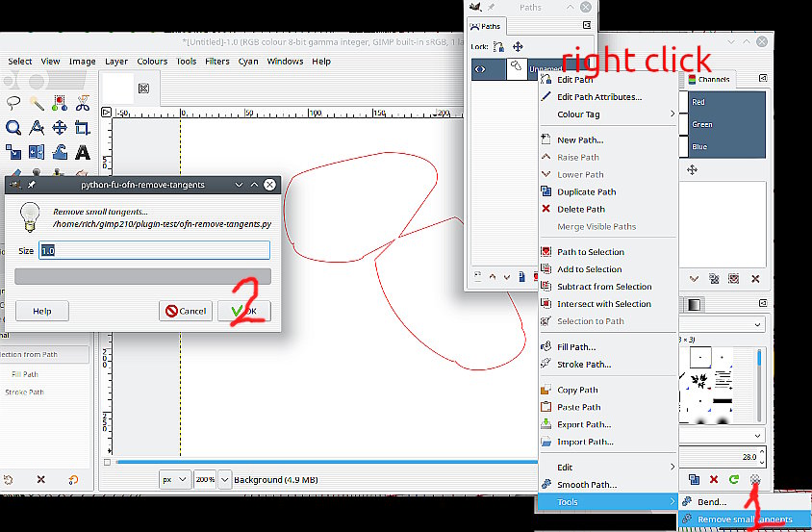Image resolution: width=812 pixels, height=532 pixels.
Task: Click duplicate channel icon under Channels list
Action: tap(714, 279)
